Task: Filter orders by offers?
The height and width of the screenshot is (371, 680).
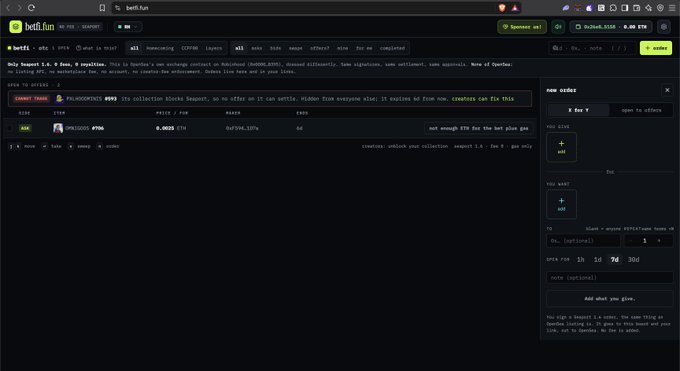Action: (320, 48)
